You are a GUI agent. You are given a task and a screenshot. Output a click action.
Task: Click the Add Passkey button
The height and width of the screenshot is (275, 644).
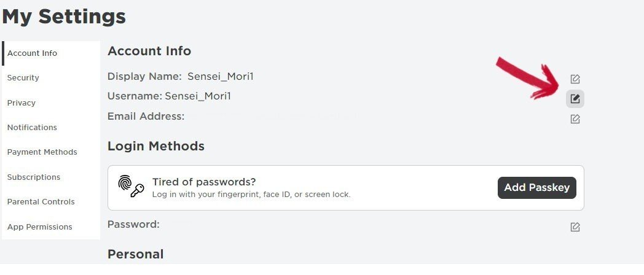click(537, 188)
